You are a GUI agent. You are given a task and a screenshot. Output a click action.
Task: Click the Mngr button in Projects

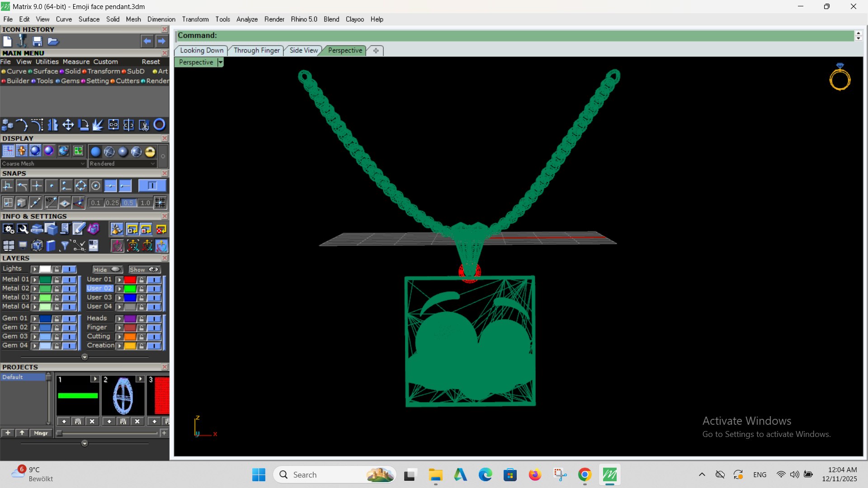41,433
